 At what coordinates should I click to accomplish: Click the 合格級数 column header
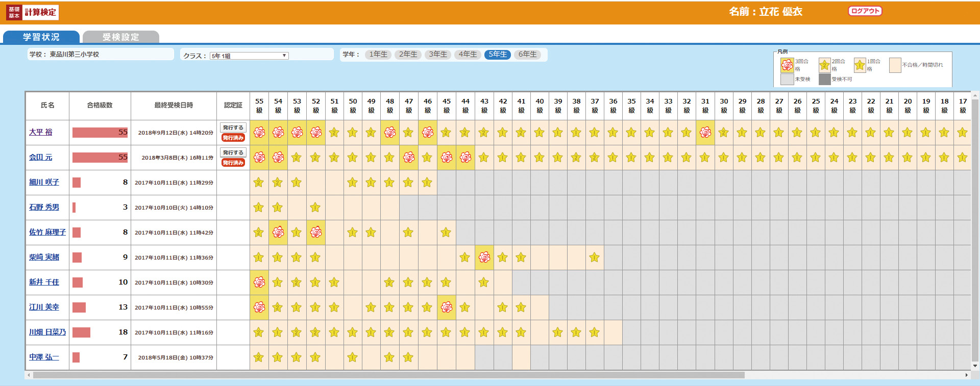pyautogui.click(x=100, y=106)
